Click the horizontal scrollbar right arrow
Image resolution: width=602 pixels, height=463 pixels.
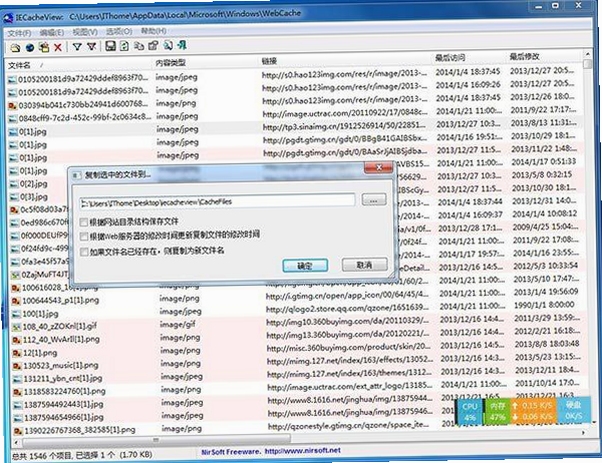pos(584,432)
